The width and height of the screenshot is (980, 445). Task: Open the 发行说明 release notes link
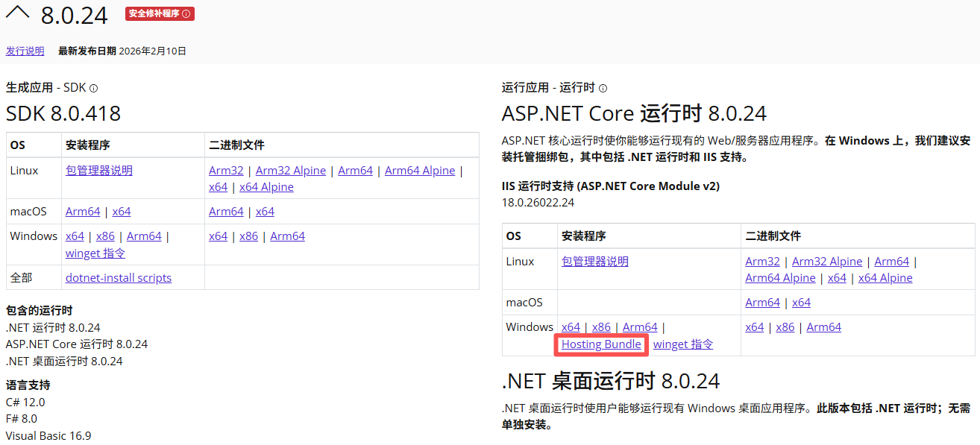[x=25, y=51]
